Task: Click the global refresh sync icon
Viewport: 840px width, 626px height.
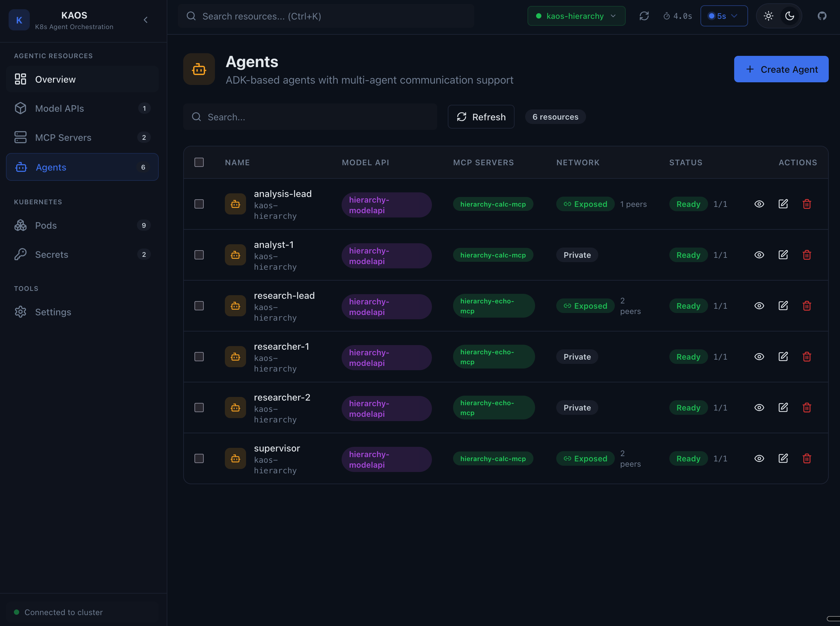Action: (645, 16)
